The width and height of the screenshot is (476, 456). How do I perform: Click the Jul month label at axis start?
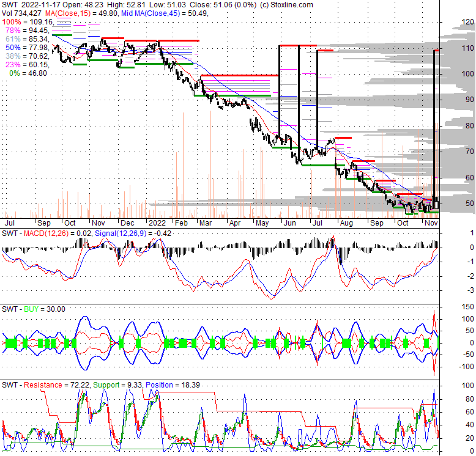point(9,223)
